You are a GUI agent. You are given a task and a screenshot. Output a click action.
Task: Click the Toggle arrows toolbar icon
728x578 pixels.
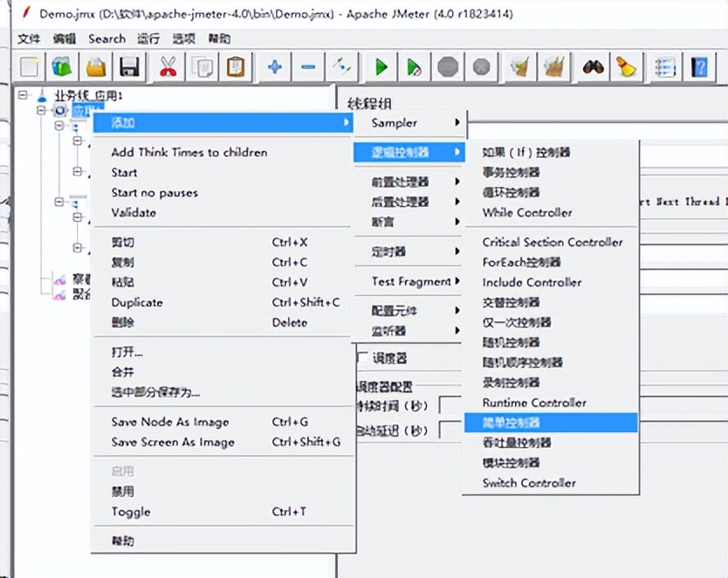(x=341, y=67)
